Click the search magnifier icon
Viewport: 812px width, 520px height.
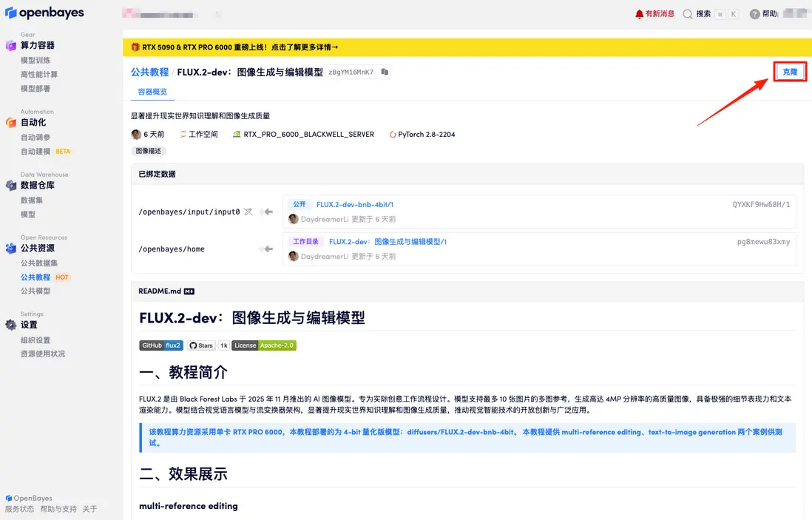click(x=687, y=14)
